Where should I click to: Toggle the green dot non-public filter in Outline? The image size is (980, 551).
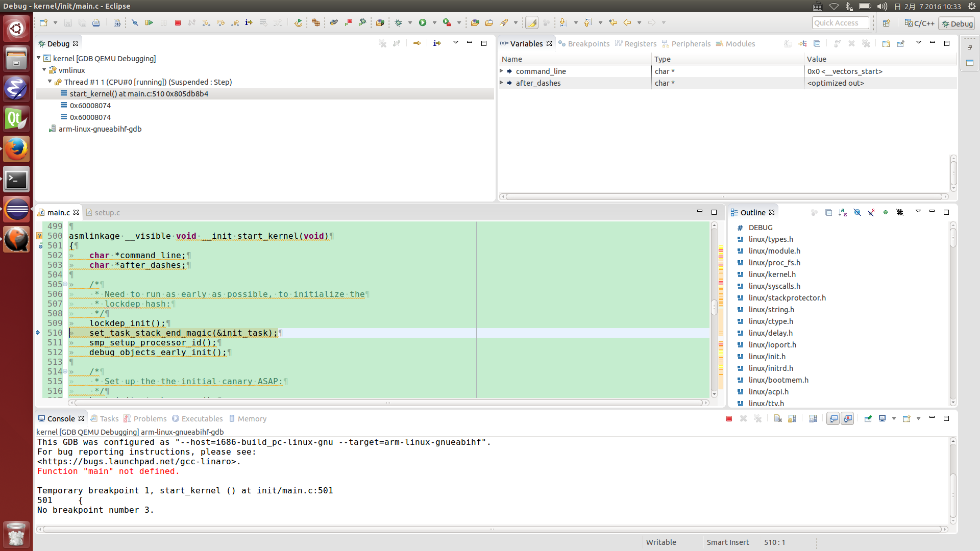tap(886, 213)
